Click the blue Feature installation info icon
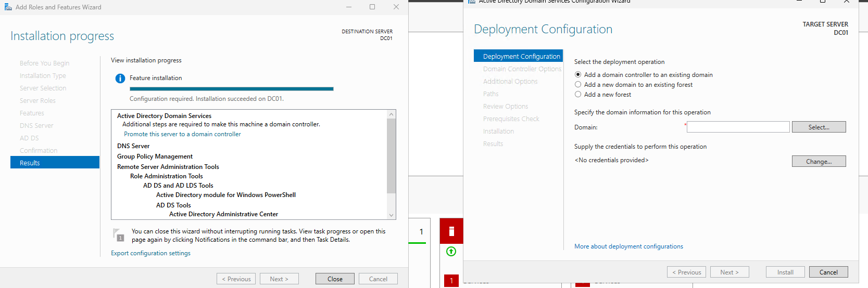This screenshot has width=868, height=288. click(120, 78)
